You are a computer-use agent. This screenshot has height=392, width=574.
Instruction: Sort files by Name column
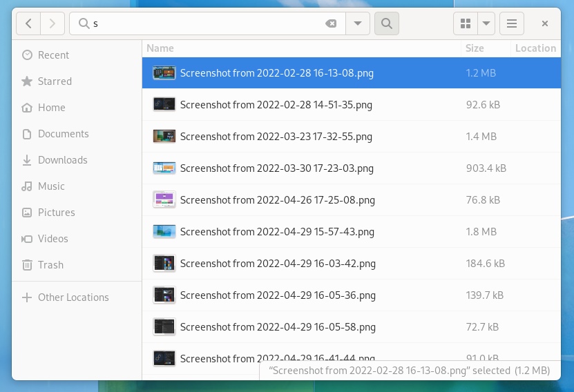tap(160, 48)
